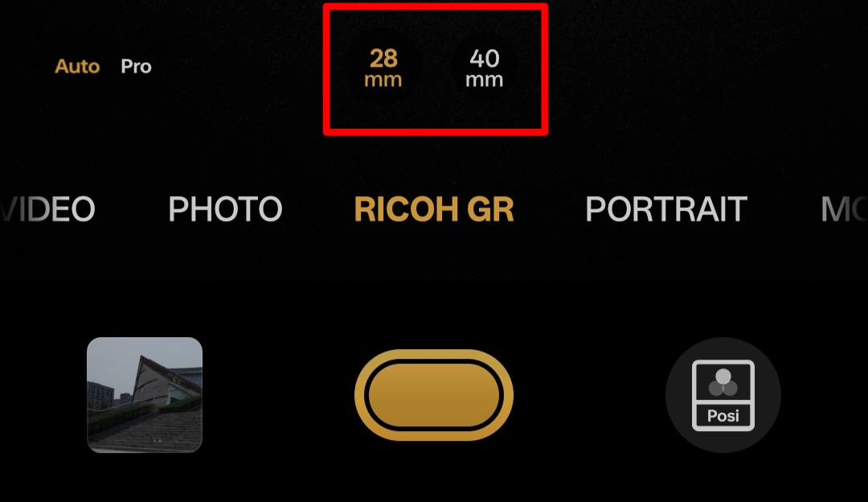Screen dimensions: 868x502
Task: Click the highlighted RICOH GR label
Action: tap(434, 209)
